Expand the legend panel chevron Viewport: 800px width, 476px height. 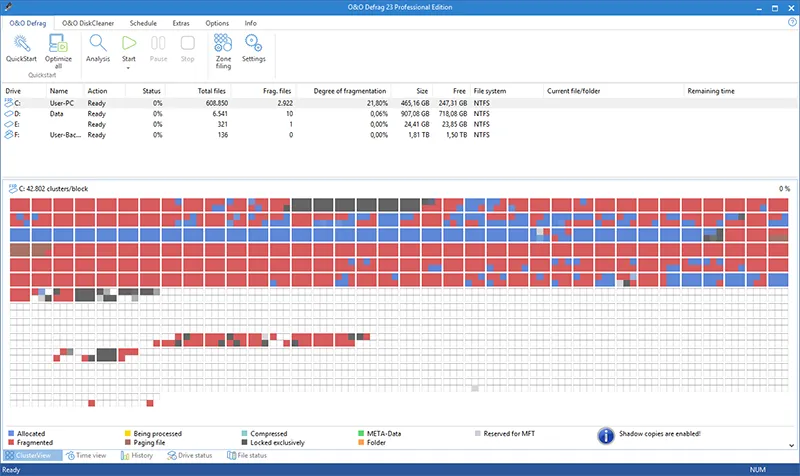coord(791,445)
